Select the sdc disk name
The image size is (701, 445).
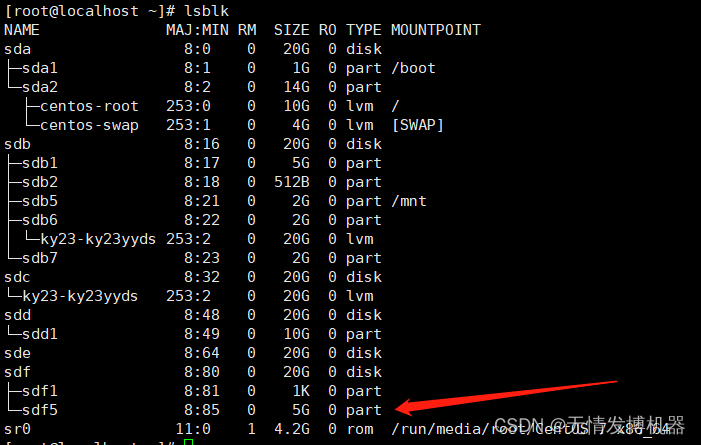point(17,277)
